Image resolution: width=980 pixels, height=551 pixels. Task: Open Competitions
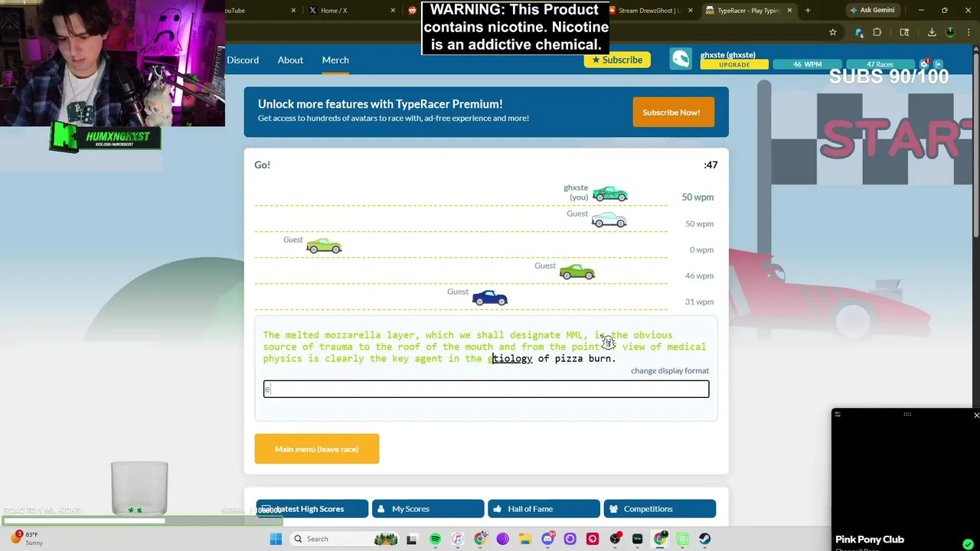tap(660, 509)
